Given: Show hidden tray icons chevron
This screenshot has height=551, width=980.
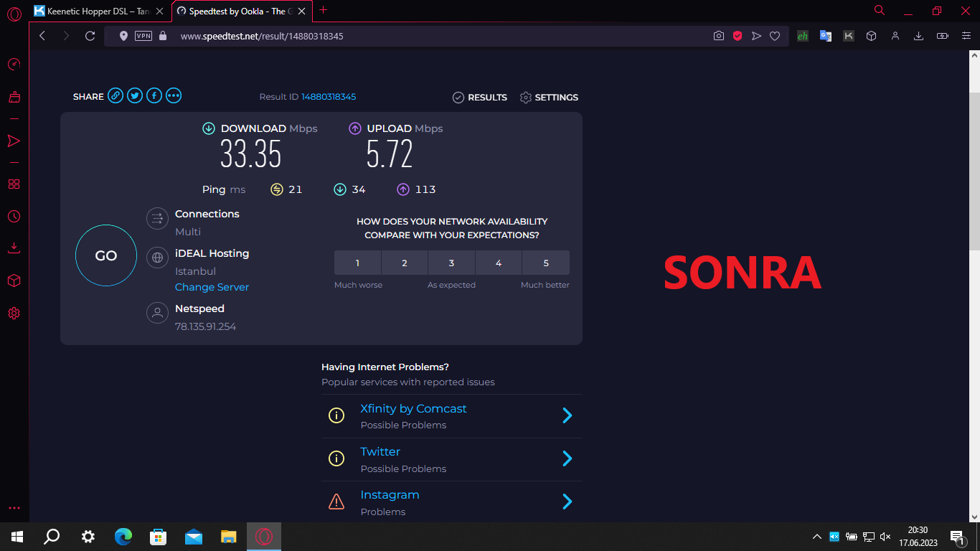Looking at the screenshot, I should tap(816, 536).
